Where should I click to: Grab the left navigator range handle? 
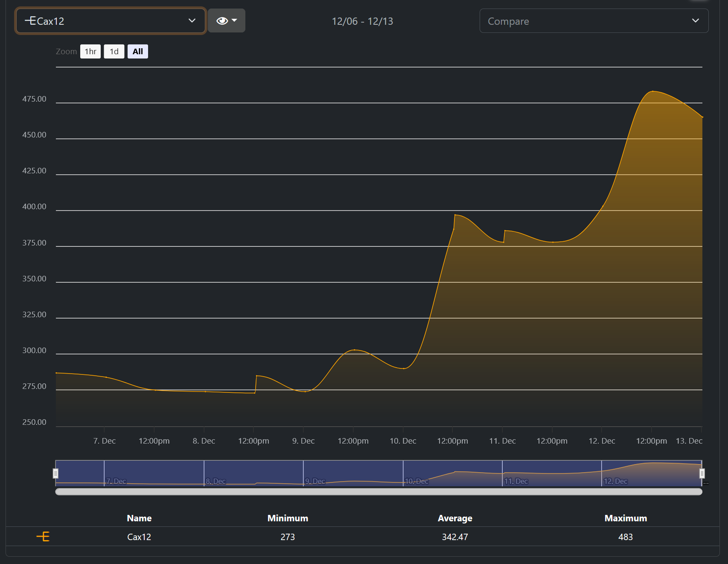(55, 473)
